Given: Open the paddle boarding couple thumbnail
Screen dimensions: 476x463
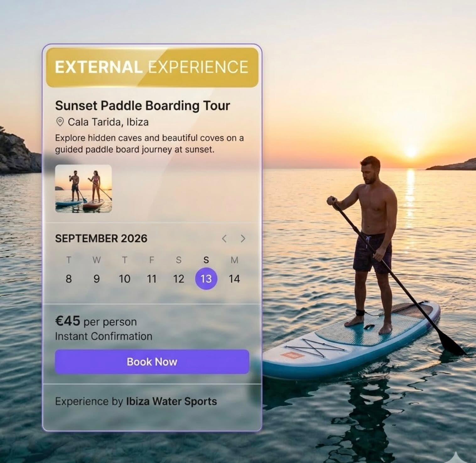Looking at the screenshot, I should coord(84,188).
